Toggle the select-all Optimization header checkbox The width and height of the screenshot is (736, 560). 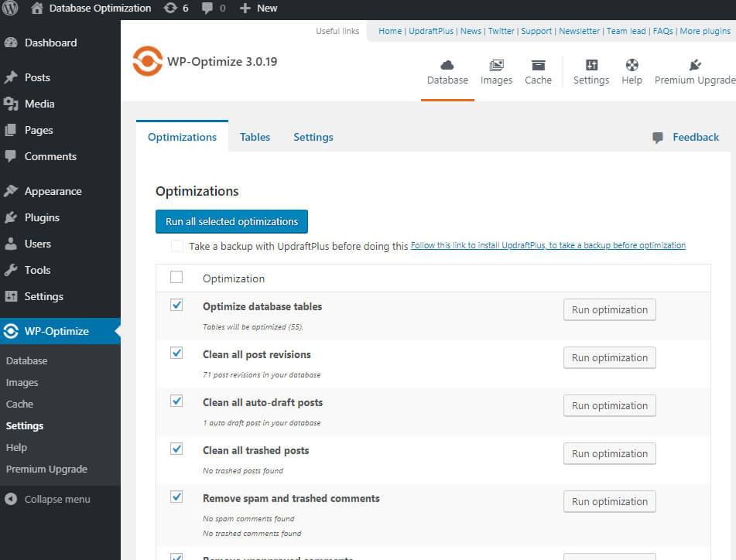(x=176, y=278)
